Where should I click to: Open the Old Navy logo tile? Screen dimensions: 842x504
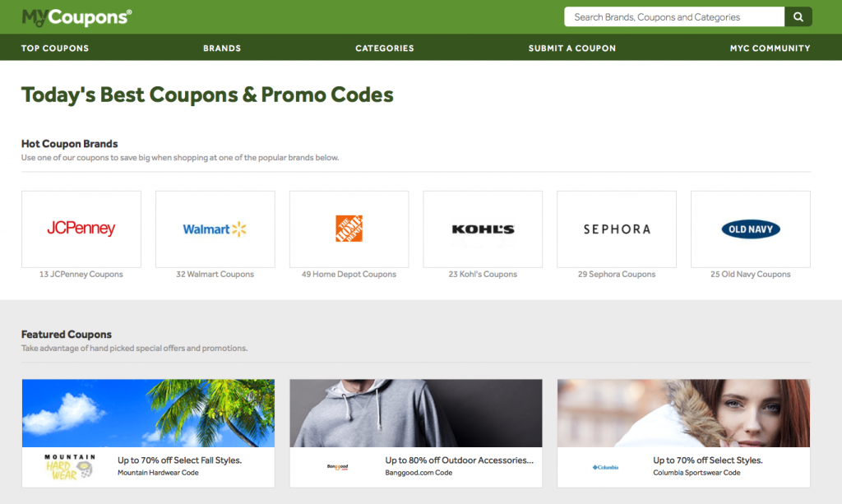coord(750,229)
